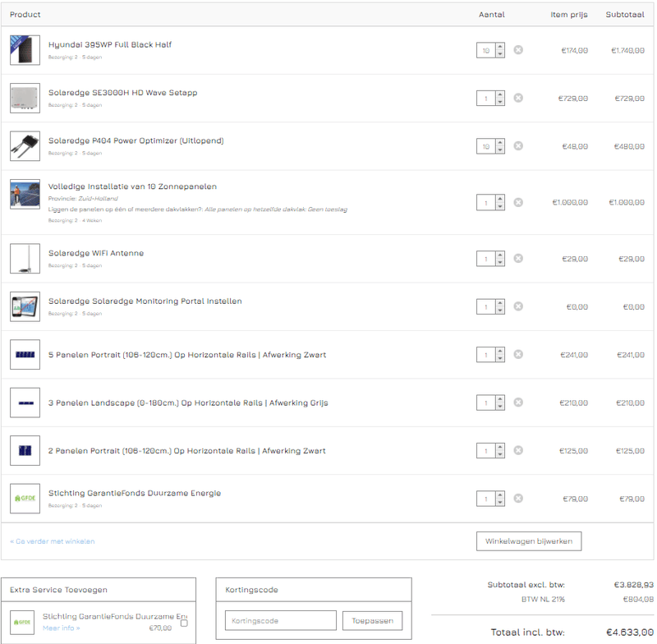Viewport: 657px width, 644px height.
Task: Remove the 3 Panelen Landscape rails item
Action: (x=518, y=402)
